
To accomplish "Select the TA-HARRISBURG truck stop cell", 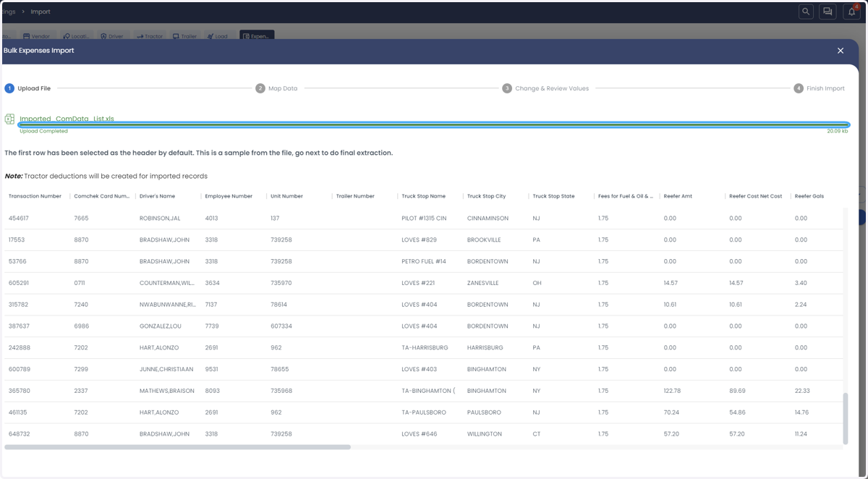I will coord(425,347).
